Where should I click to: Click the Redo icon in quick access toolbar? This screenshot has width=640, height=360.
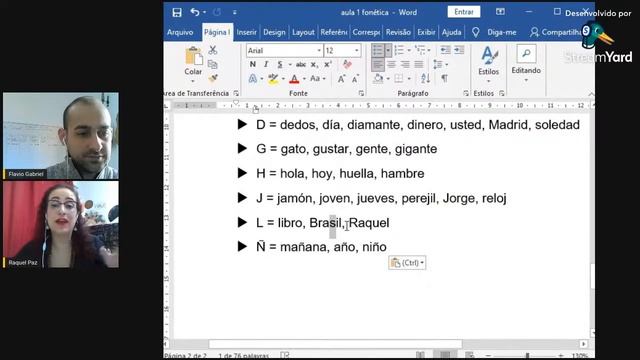217,12
